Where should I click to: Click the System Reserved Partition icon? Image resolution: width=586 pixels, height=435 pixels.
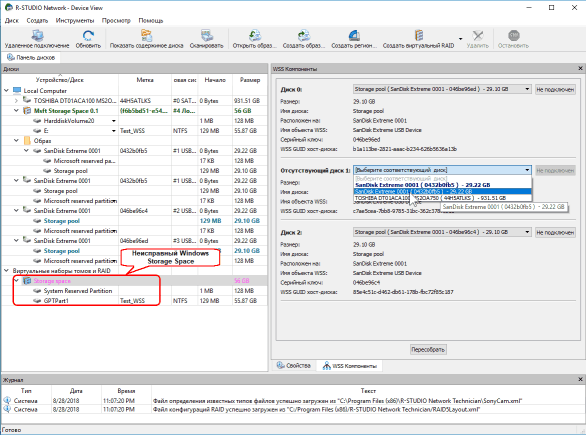tap(37, 291)
